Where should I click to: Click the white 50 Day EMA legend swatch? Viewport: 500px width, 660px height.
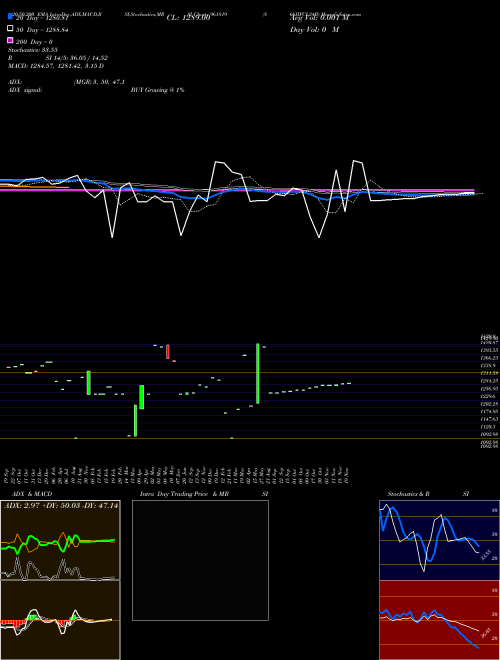tap(11, 29)
